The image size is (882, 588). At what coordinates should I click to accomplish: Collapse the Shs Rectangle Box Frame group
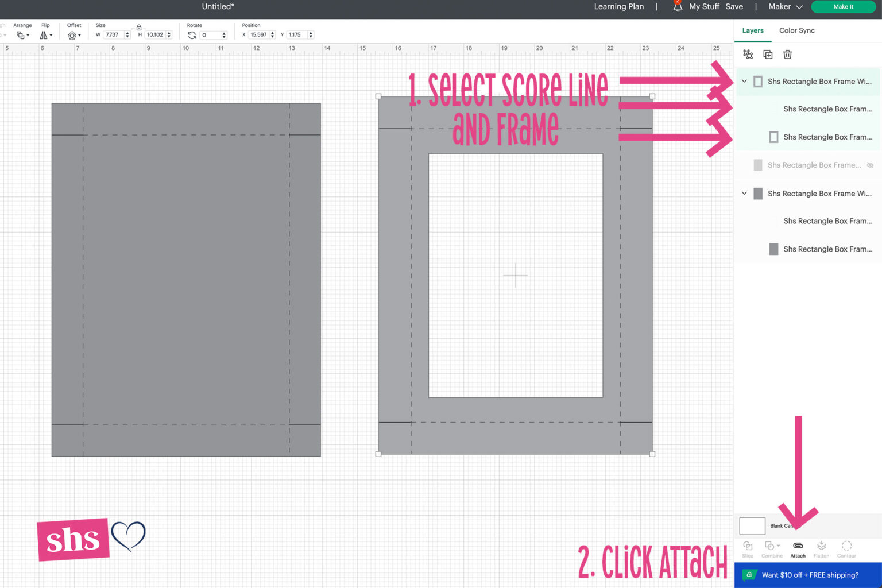[744, 81]
